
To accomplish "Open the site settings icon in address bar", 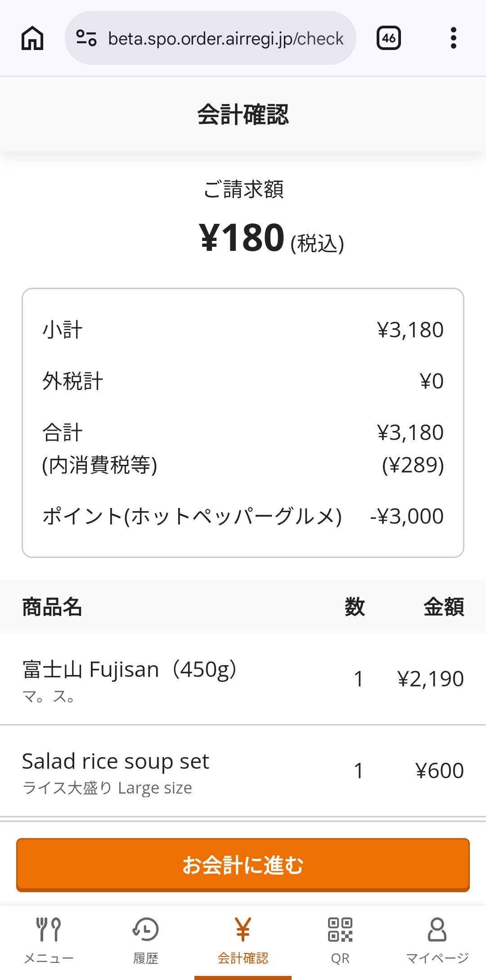I will [x=86, y=38].
